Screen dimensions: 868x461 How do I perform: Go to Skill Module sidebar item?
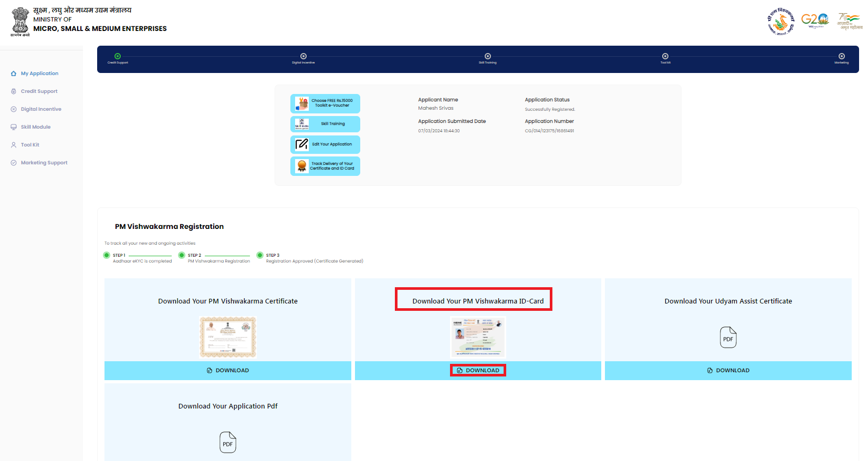pyautogui.click(x=36, y=127)
